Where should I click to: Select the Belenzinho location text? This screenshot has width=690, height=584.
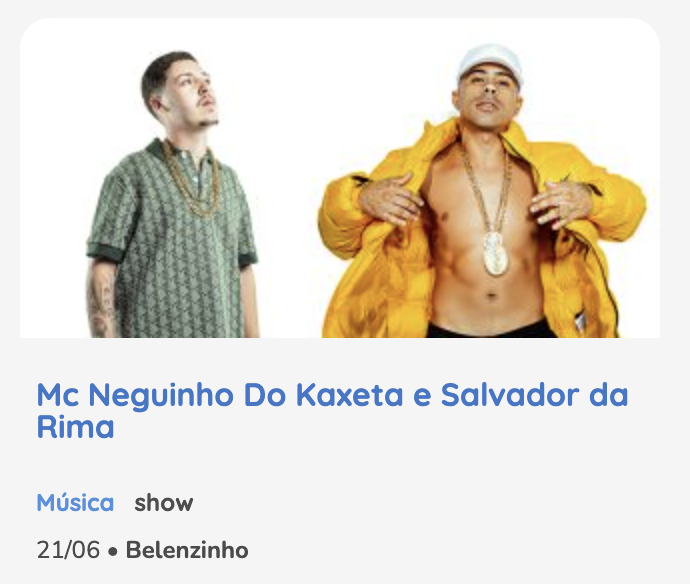187,550
